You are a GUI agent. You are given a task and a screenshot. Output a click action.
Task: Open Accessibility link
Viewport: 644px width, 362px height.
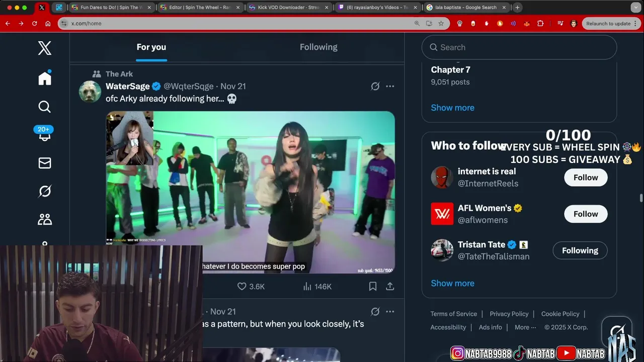coord(448,327)
